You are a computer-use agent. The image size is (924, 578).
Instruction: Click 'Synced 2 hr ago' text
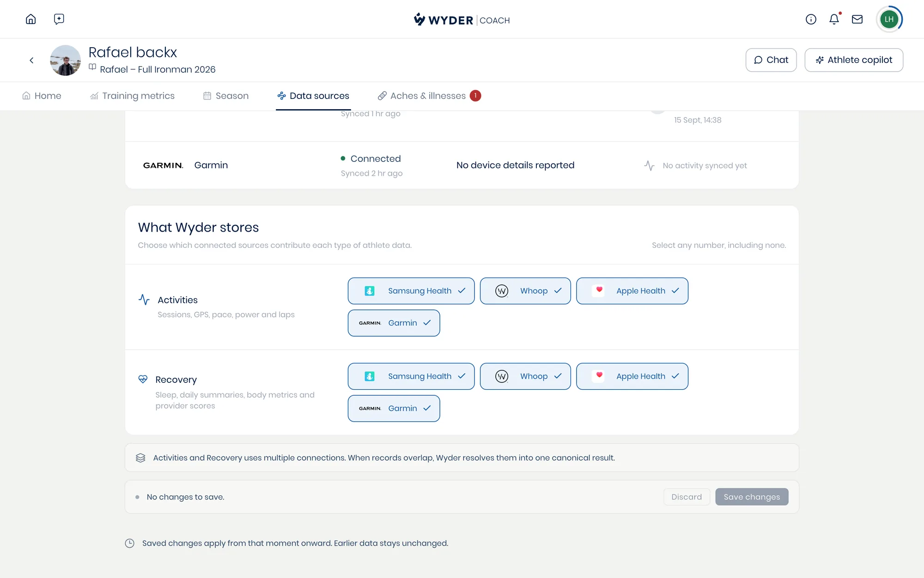(x=371, y=173)
